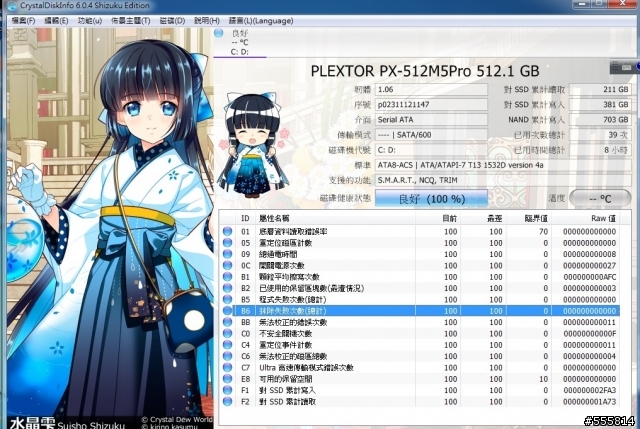Open the 磁碟(D) disk menu
Screen dimensions: 640x429
point(172,21)
